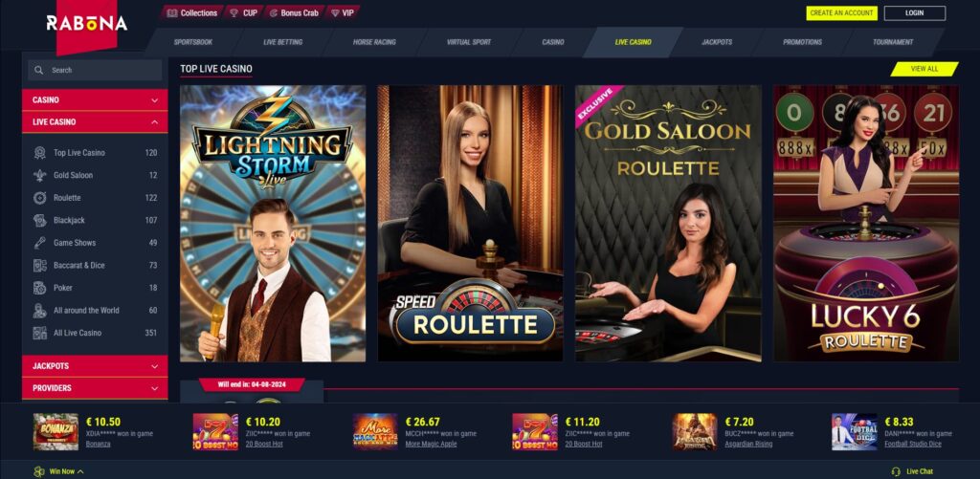Toggle the Win Now panel chevron

pyautogui.click(x=80, y=471)
